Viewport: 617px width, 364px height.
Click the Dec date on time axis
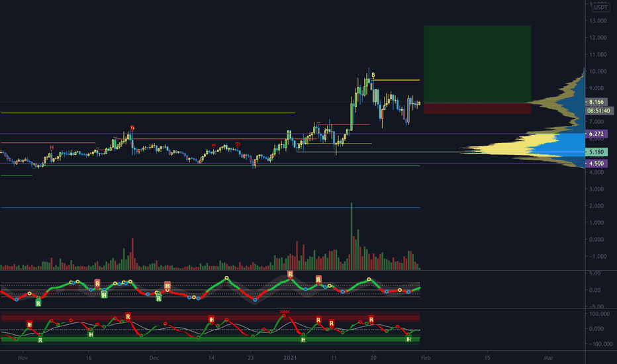pos(154,358)
